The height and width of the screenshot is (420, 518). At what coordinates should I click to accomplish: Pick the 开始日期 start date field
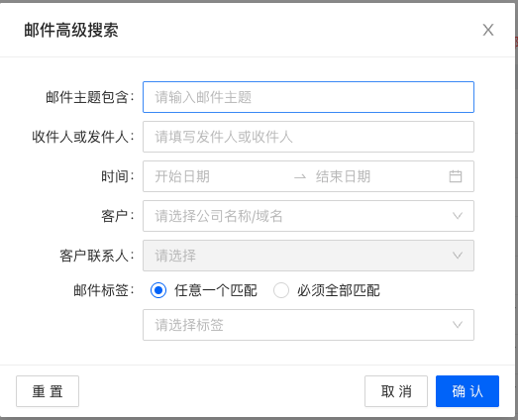pos(218,176)
